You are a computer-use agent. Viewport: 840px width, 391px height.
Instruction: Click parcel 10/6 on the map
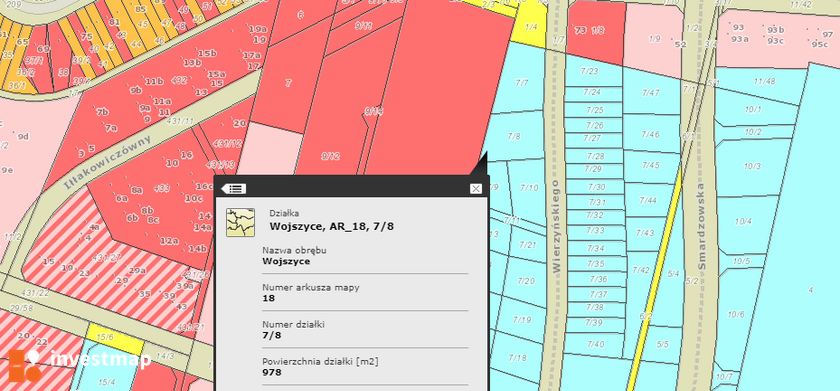[736, 314]
